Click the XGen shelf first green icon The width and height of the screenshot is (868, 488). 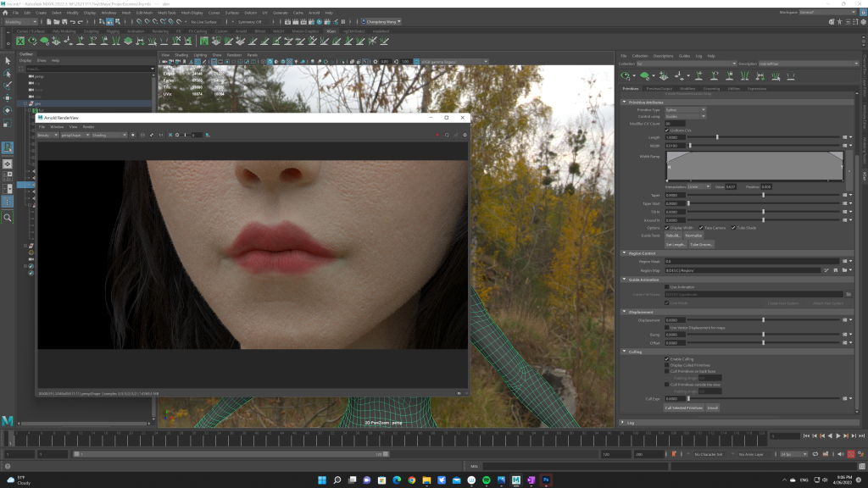[20, 41]
